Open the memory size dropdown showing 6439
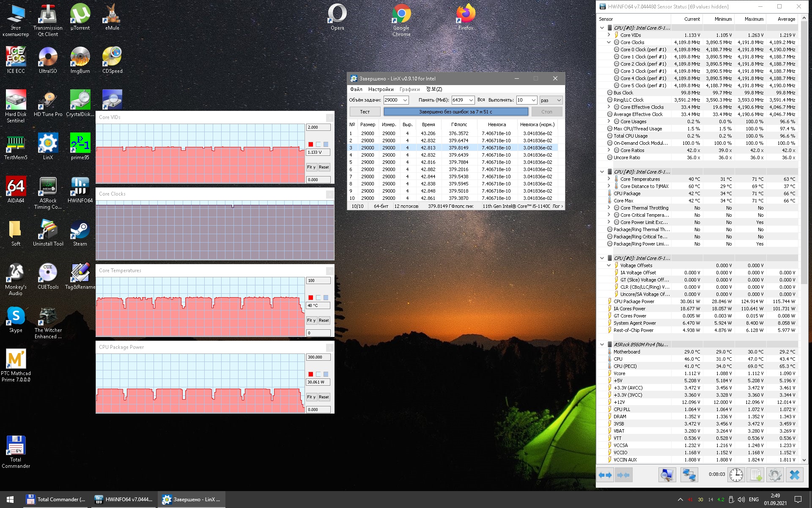The height and width of the screenshot is (508, 812). 471,100
